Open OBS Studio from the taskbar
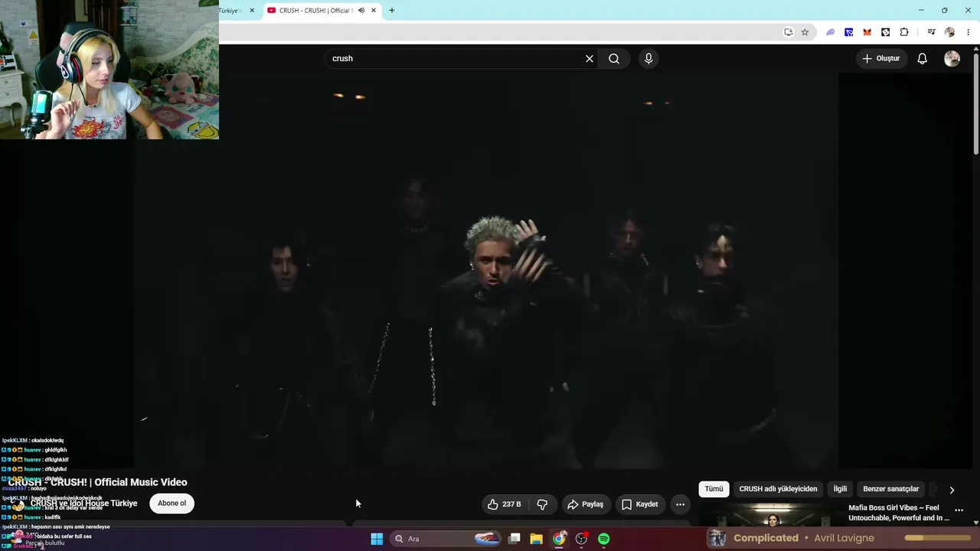The image size is (980, 551). coord(581,539)
